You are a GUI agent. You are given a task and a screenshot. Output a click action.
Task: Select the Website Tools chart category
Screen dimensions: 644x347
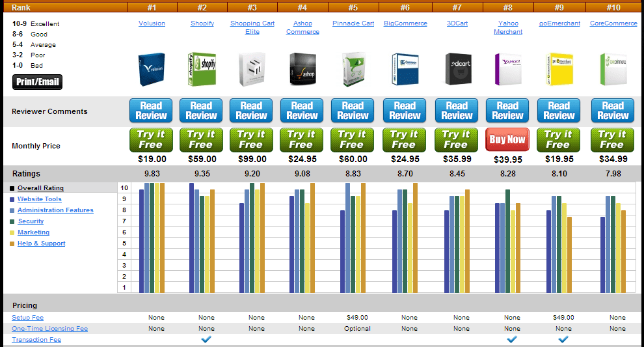click(x=40, y=199)
